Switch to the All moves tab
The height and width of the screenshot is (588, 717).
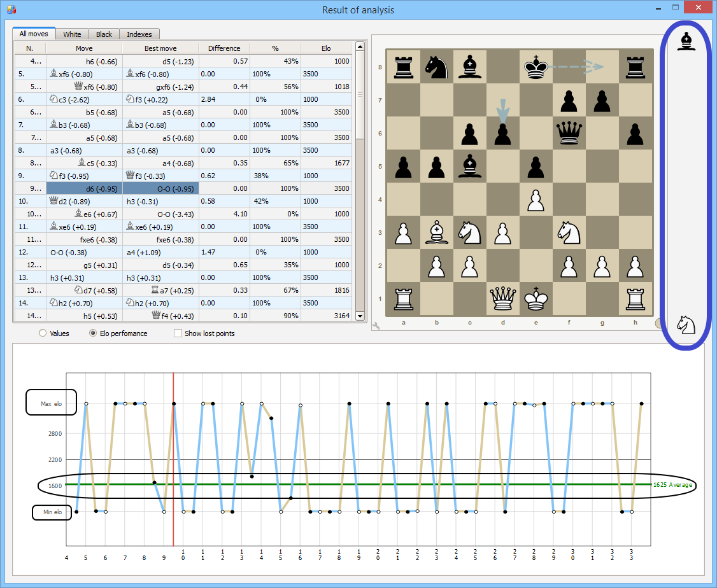[34, 34]
